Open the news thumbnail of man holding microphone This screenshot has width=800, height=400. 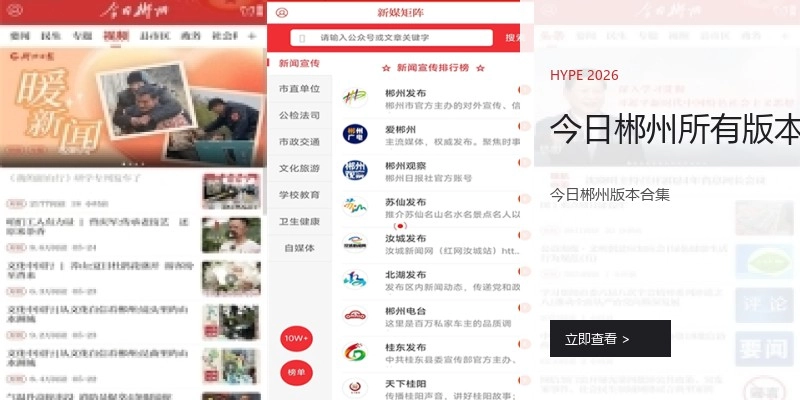[231, 235]
